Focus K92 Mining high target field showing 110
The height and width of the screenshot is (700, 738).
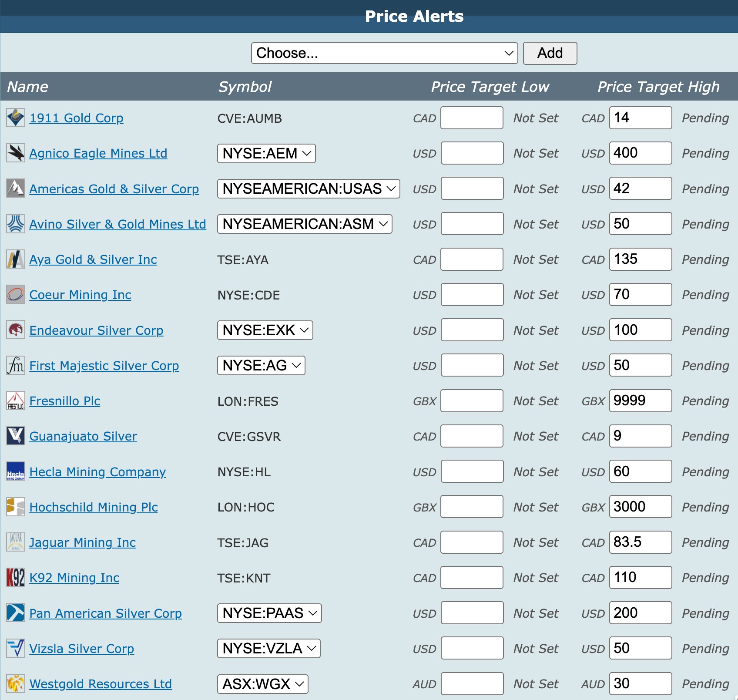[641, 578]
